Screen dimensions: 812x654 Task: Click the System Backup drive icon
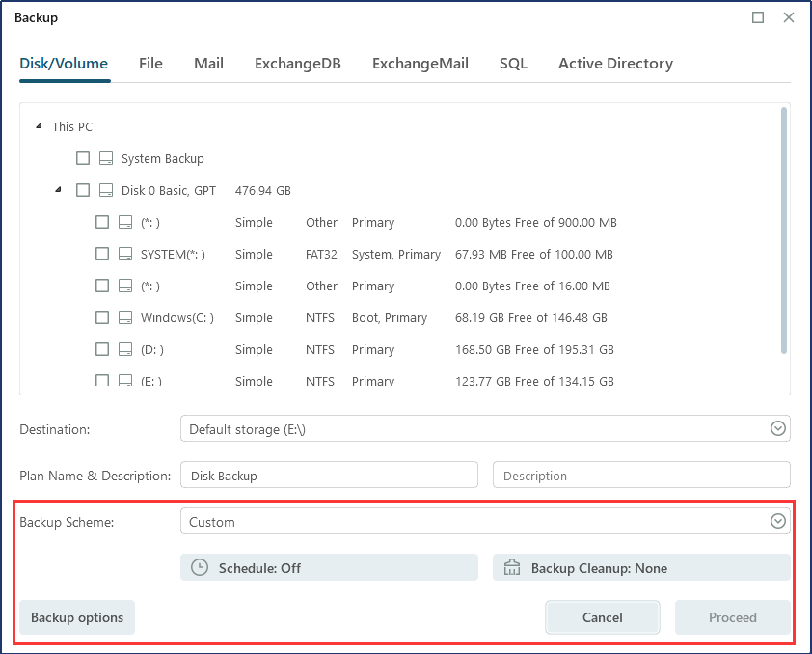[106, 158]
